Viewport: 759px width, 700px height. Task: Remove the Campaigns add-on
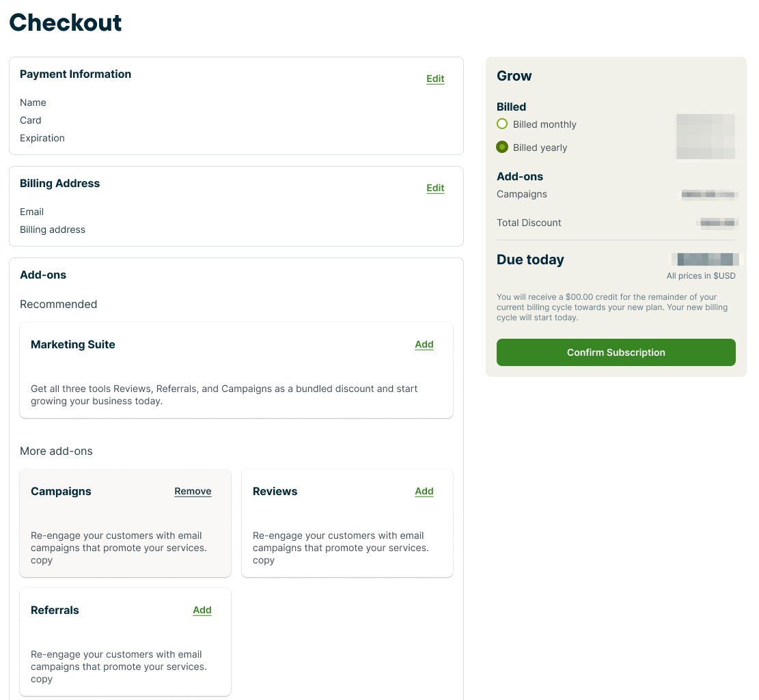[193, 492]
